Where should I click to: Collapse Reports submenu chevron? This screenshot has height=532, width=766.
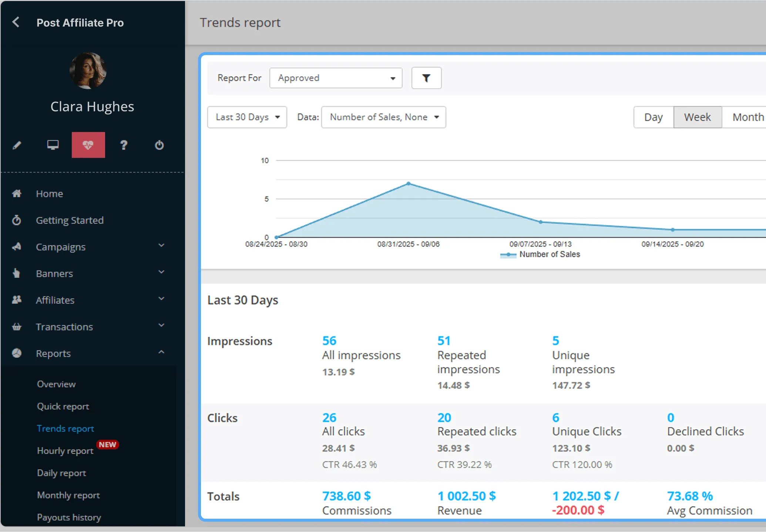coord(161,352)
